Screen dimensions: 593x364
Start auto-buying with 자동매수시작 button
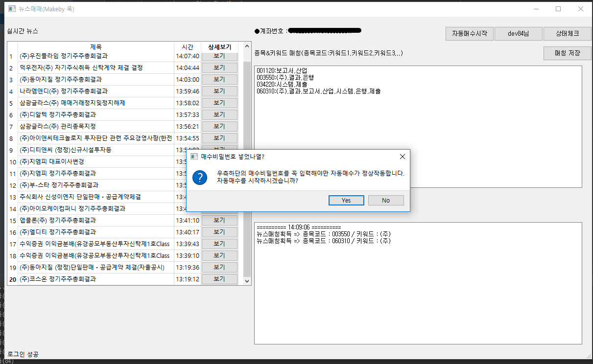(469, 34)
